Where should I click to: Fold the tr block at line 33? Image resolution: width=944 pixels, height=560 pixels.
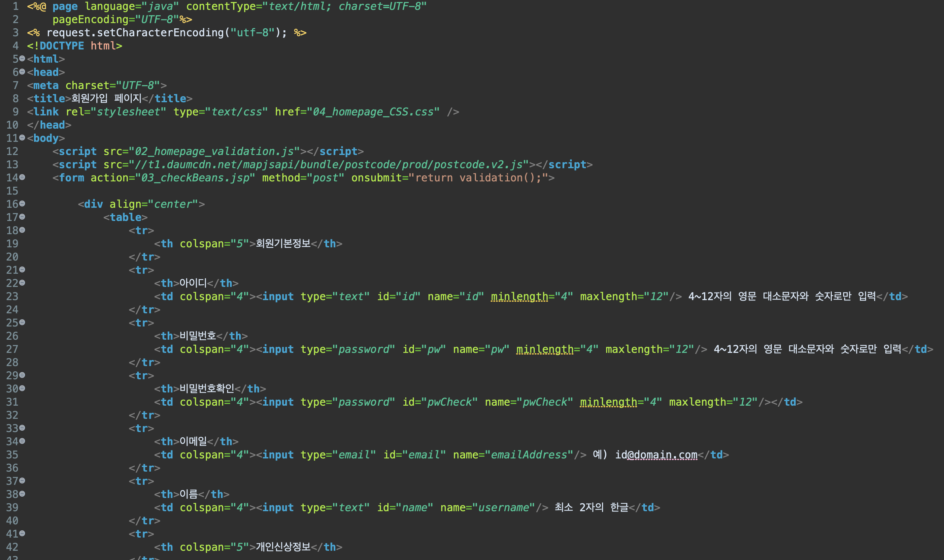click(x=22, y=428)
